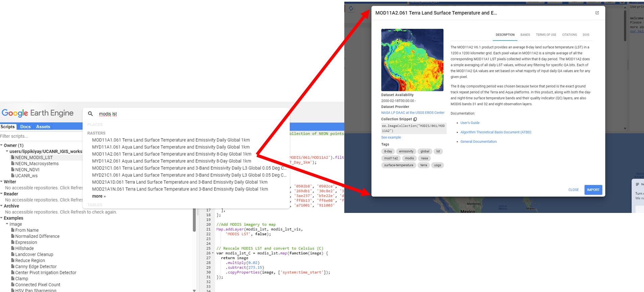Switch to the Scripts tab

8,127
